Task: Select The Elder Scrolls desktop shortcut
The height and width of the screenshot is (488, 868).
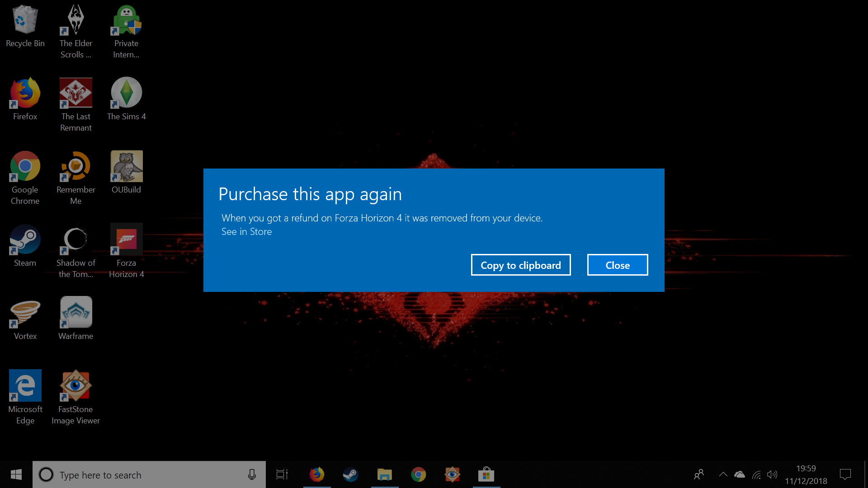Action: click(76, 32)
